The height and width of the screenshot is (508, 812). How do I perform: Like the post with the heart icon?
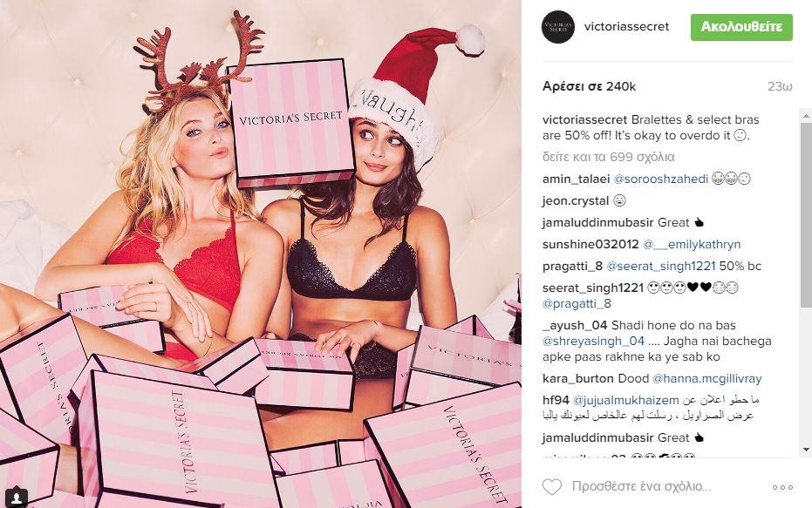552,487
